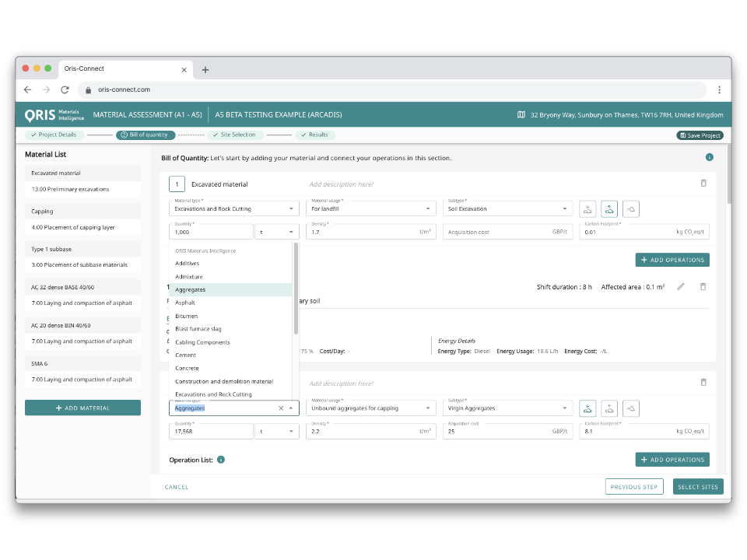Click the info icon next to Operation List
This screenshot has width=747, height=560.
tap(221, 460)
